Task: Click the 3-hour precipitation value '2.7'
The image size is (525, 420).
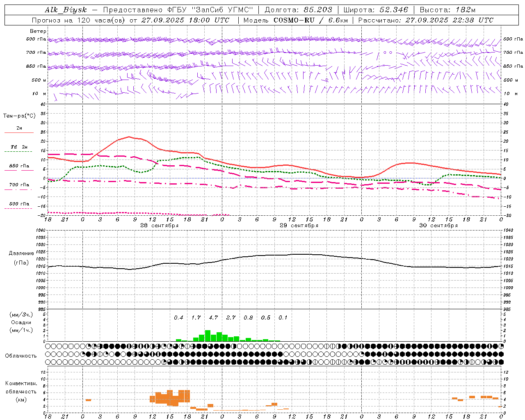Action: point(231,318)
